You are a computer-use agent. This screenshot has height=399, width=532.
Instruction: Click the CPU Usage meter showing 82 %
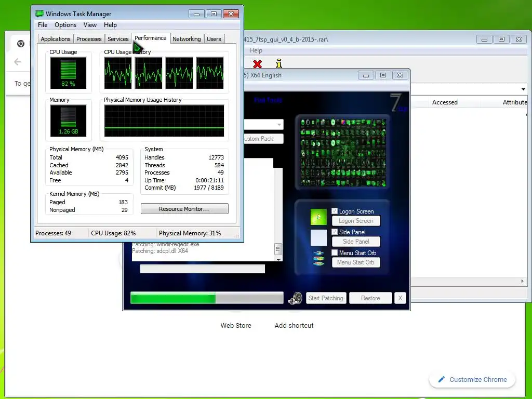coord(68,73)
